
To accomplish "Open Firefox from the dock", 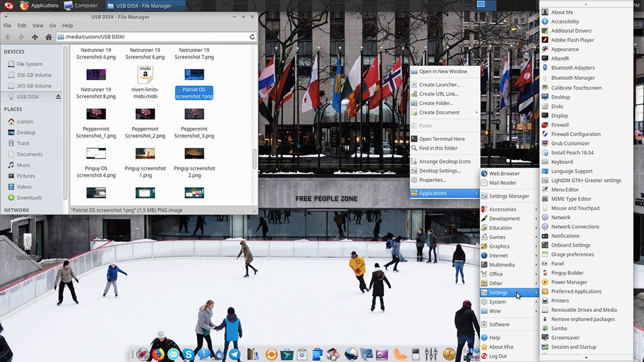I will [x=158, y=354].
